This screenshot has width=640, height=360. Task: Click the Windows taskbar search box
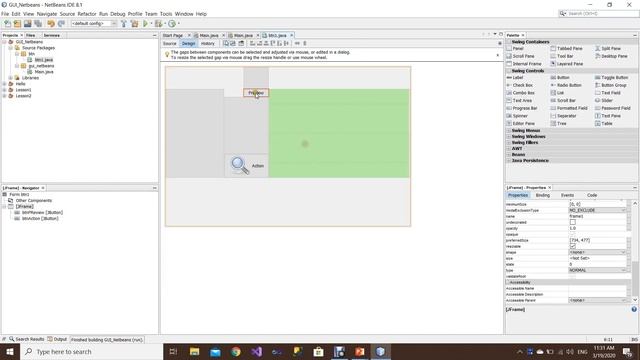click(91, 351)
